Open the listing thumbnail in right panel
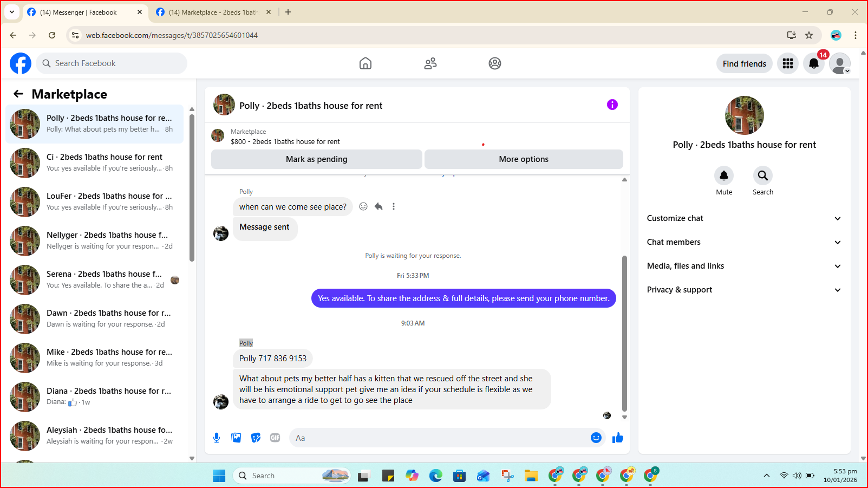Viewport: 868px width, 488px height. (x=745, y=115)
